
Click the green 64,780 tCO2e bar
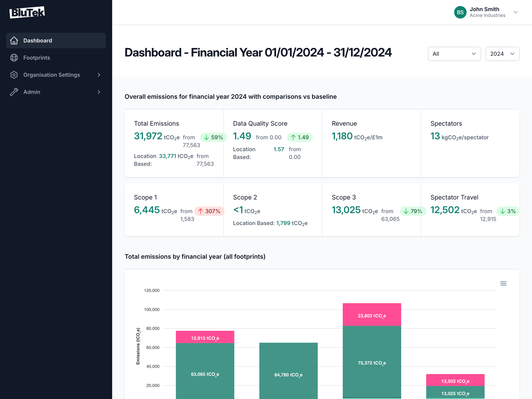tap(288, 371)
